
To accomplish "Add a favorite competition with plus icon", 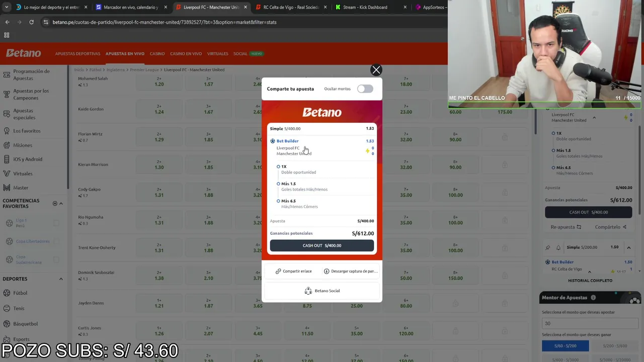I will 55,203.
